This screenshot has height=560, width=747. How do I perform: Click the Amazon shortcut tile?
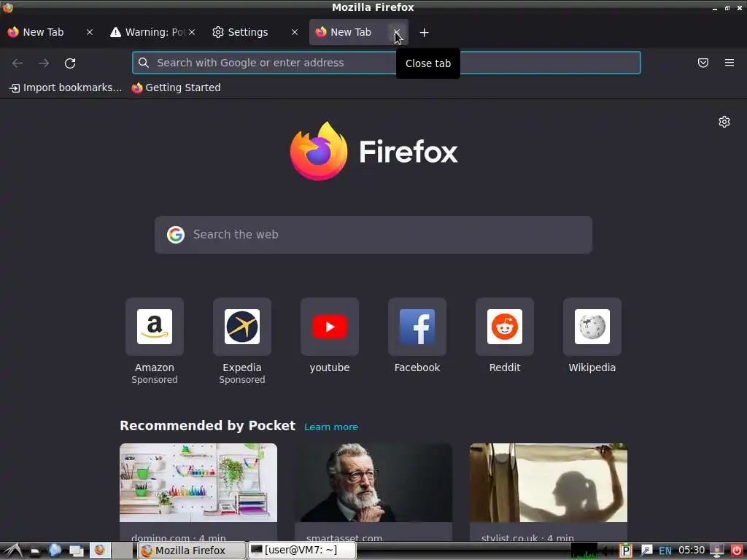155,327
